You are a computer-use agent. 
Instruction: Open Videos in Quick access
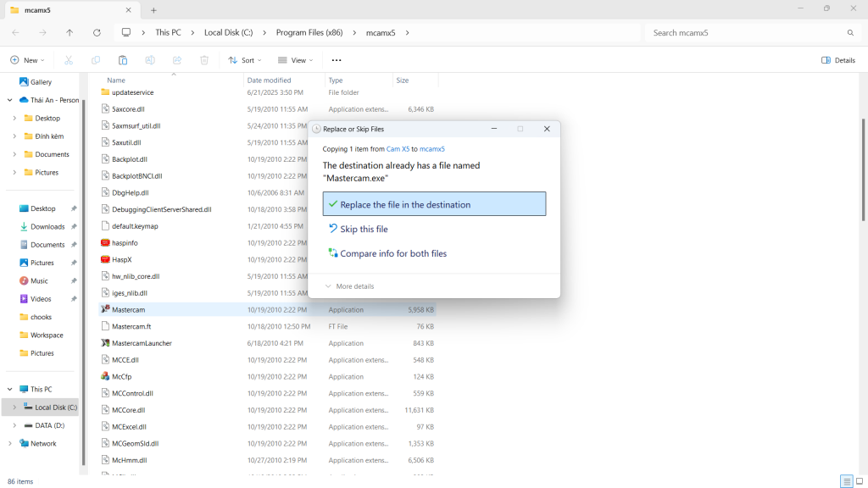[x=41, y=299]
